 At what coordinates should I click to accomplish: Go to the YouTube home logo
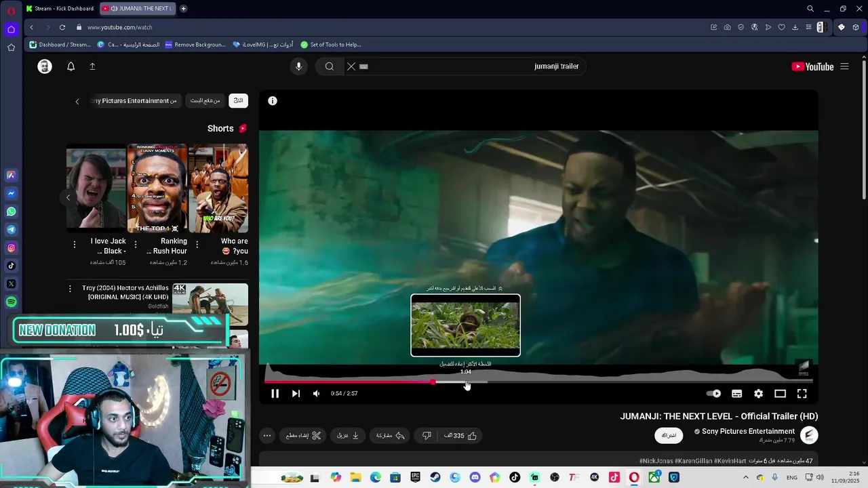[812, 66]
